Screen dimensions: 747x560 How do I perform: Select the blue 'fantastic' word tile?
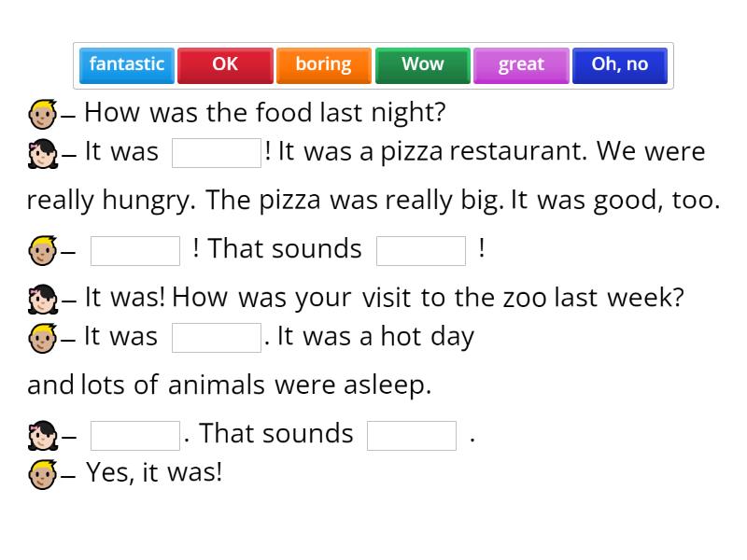pos(127,65)
